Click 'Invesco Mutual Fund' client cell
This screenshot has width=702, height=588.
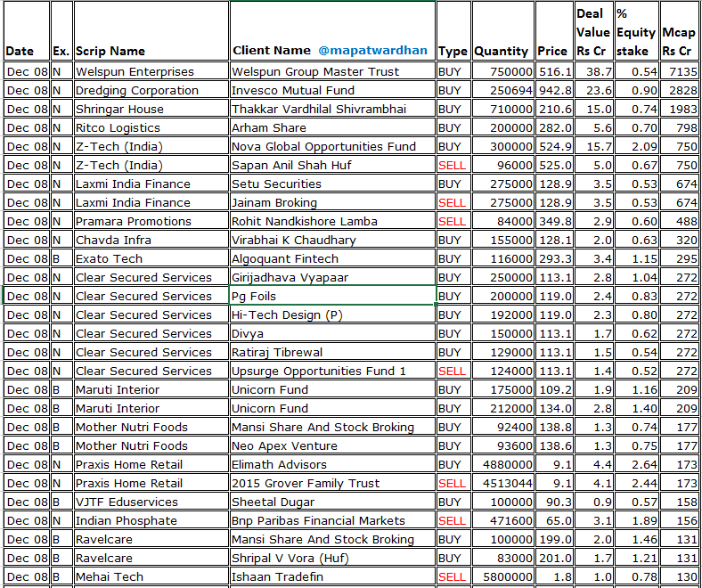tap(332, 91)
